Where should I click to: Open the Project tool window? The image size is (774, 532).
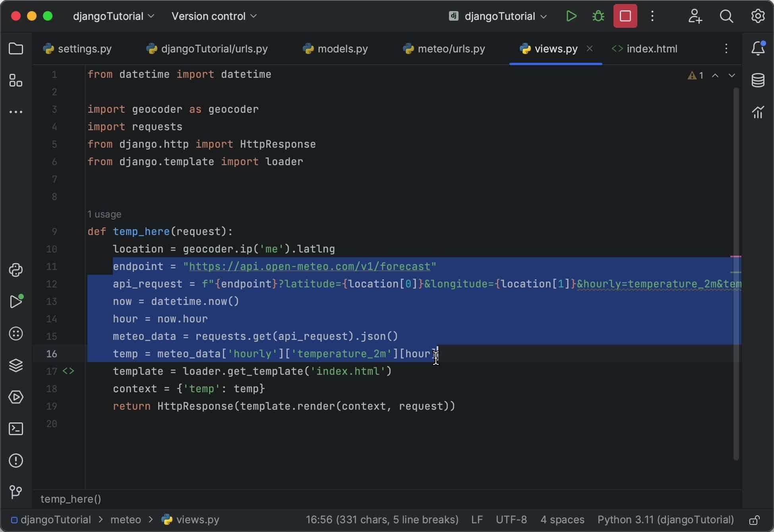coord(16,48)
